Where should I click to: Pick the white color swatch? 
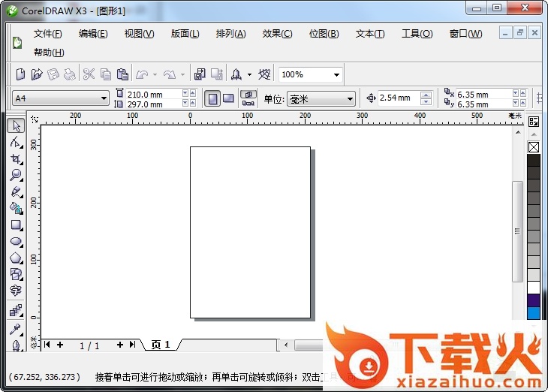(534, 288)
